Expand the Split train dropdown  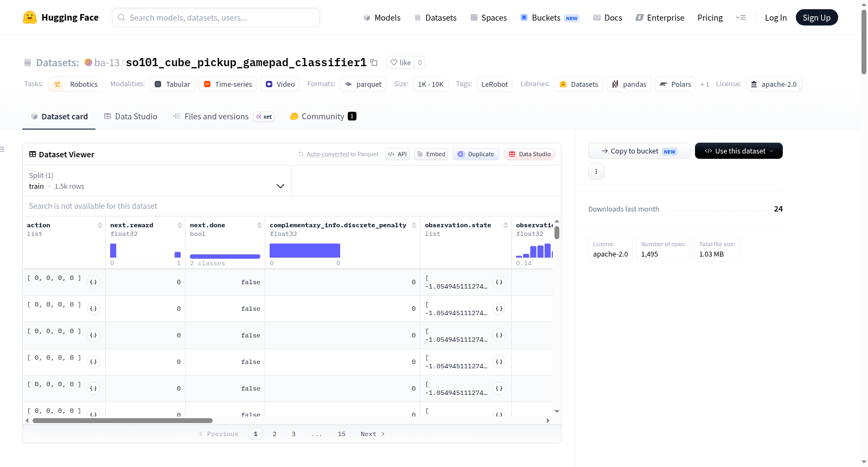pos(157,181)
